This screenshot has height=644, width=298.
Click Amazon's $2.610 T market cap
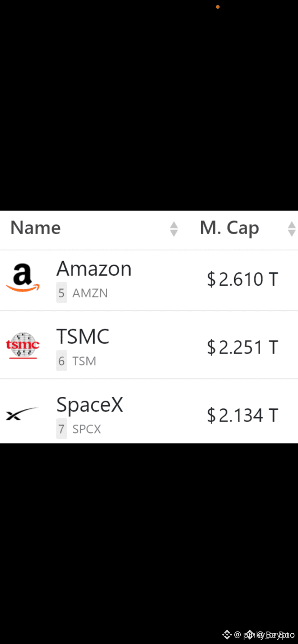(243, 279)
